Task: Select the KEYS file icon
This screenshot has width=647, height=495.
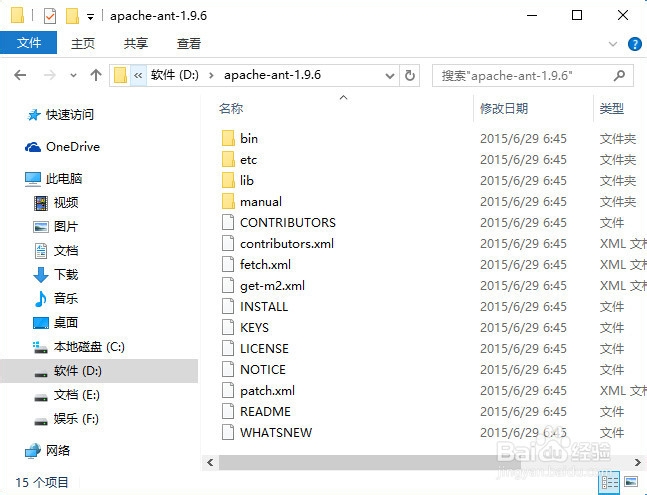Action: [228, 328]
